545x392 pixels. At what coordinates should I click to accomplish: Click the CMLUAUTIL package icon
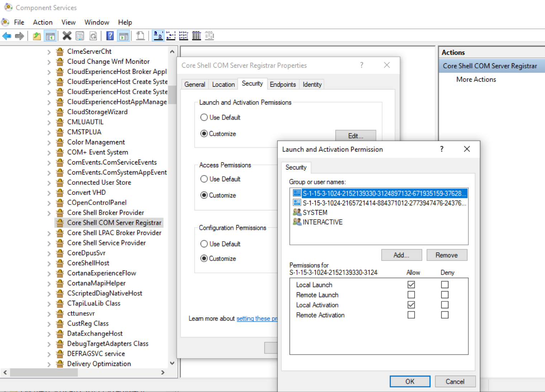pos(60,122)
